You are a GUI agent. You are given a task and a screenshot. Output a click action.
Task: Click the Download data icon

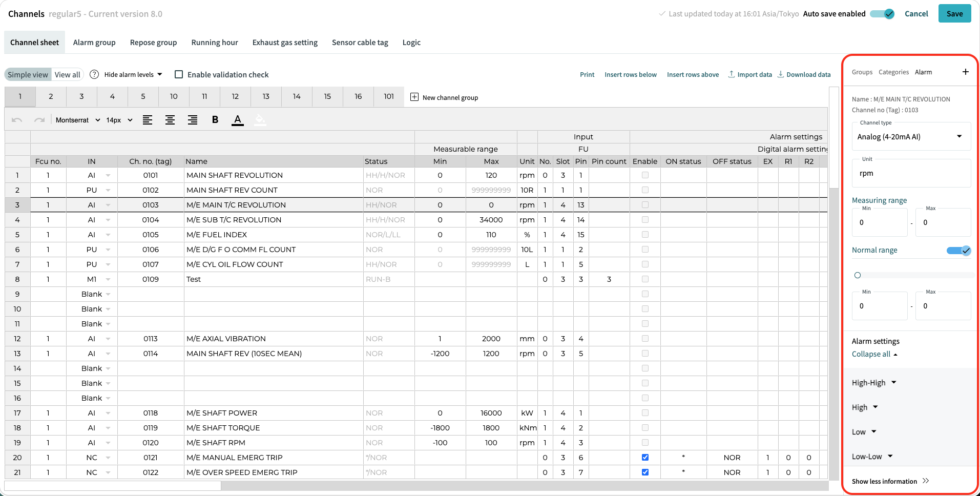point(781,74)
